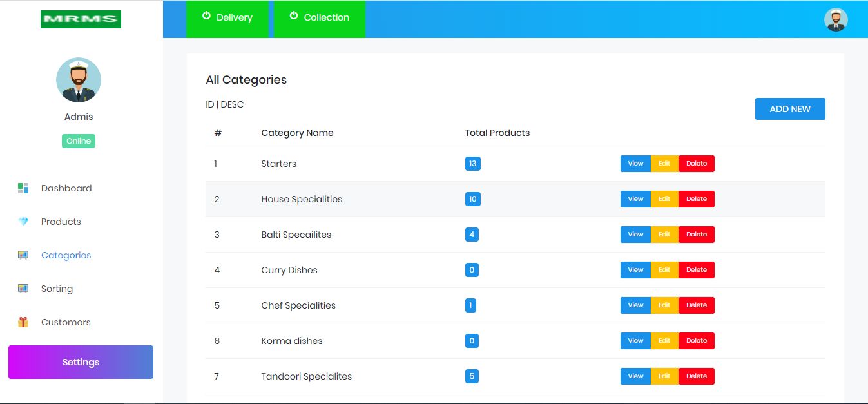Click the Sorting sidebar icon

coord(23,289)
